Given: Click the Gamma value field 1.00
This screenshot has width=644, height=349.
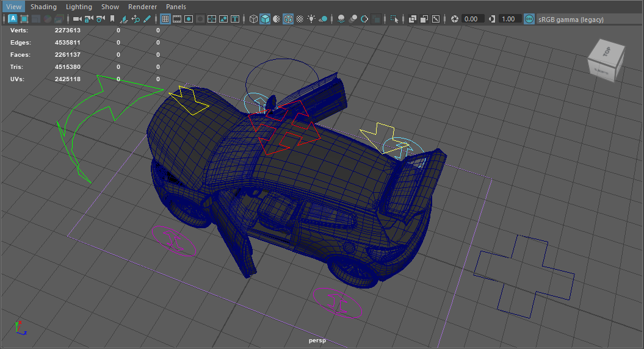Looking at the screenshot, I should click(x=508, y=19).
